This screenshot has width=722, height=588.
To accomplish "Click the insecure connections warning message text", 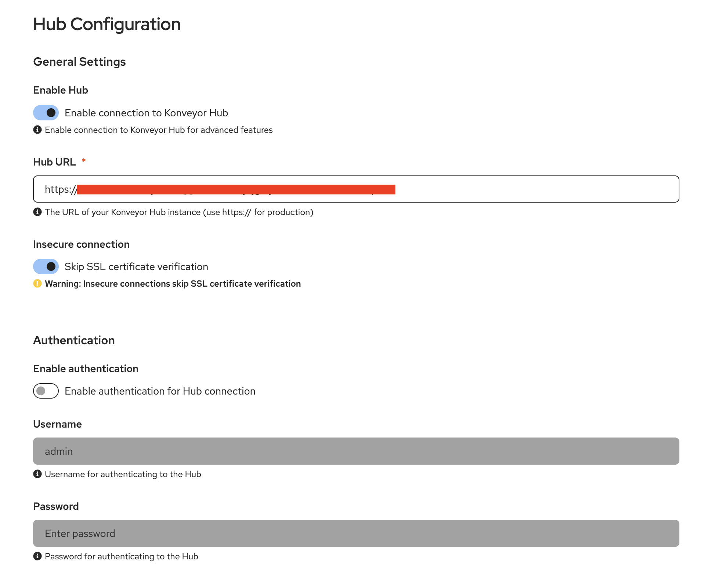I will tap(173, 284).
